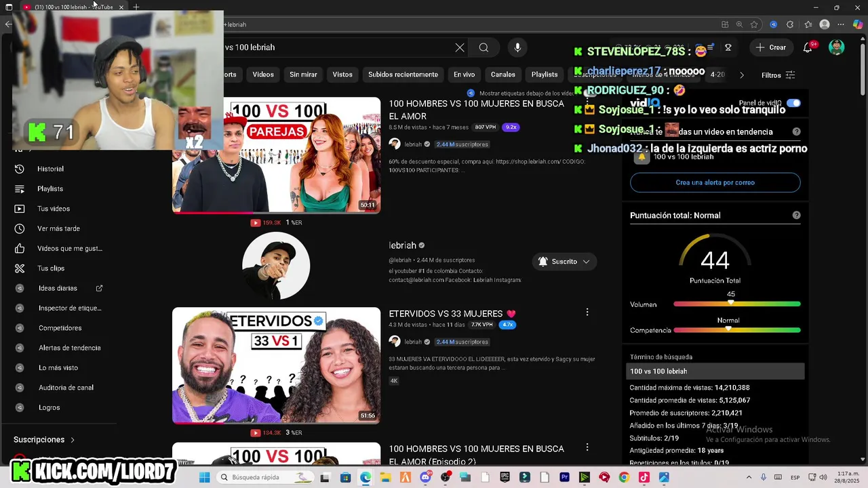This screenshot has width=868, height=488.
Task: Clear the search box with the X icon
Action: point(460,47)
